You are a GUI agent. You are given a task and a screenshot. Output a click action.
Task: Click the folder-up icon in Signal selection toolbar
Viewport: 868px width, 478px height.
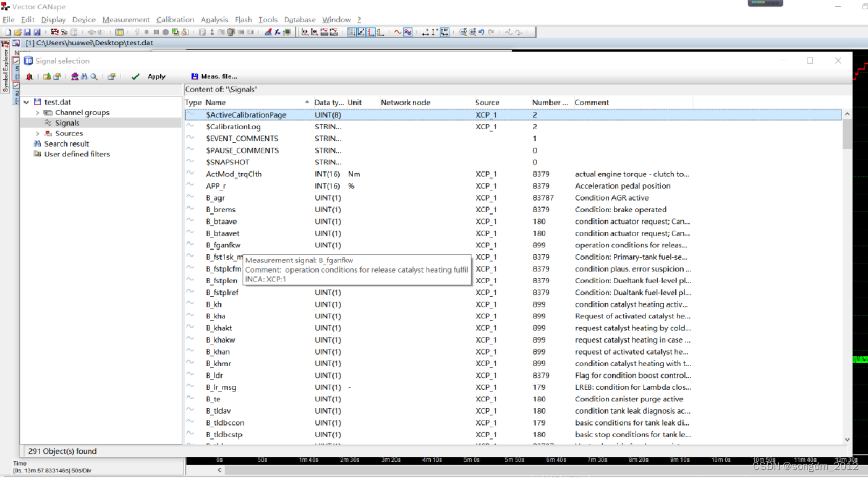47,77
